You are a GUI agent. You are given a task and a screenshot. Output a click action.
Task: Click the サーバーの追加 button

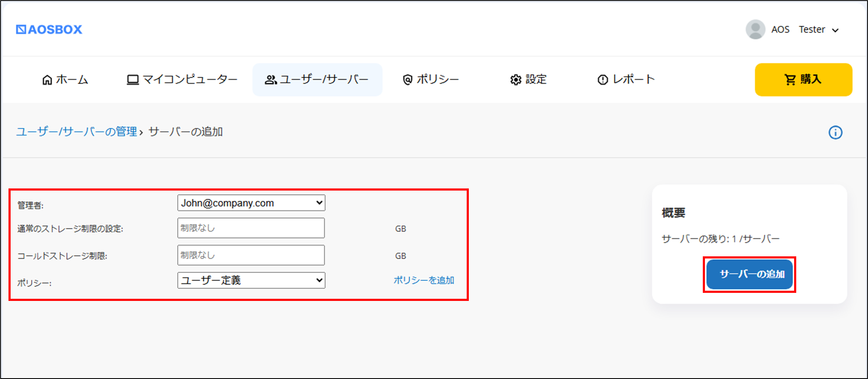click(750, 274)
